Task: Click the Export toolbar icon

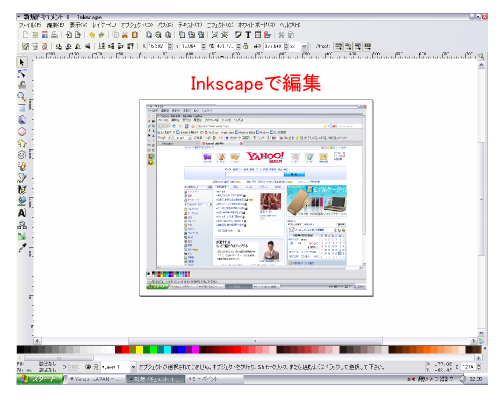Action: click(78, 35)
